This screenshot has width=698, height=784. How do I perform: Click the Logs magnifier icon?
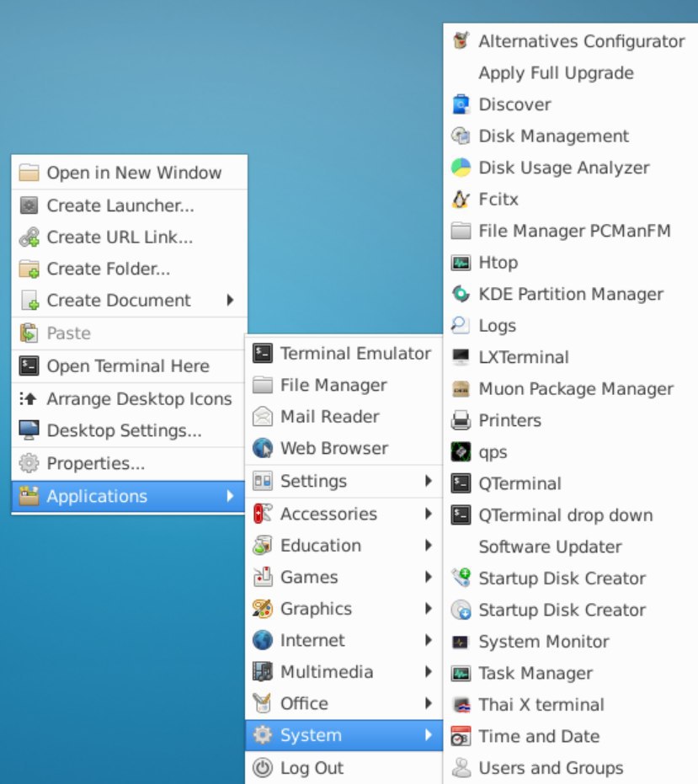click(461, 326)
